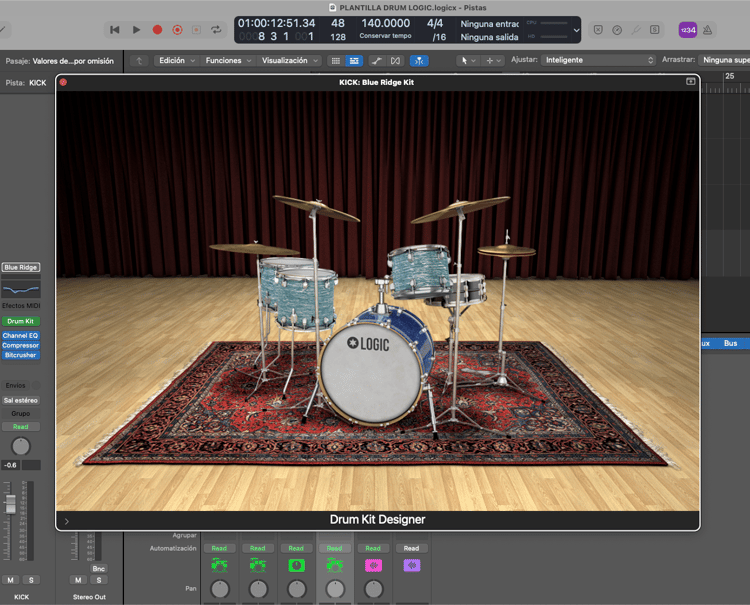Toggle the Replace mode icon
This screenshot has height=605, width=750.
point(598,30)
